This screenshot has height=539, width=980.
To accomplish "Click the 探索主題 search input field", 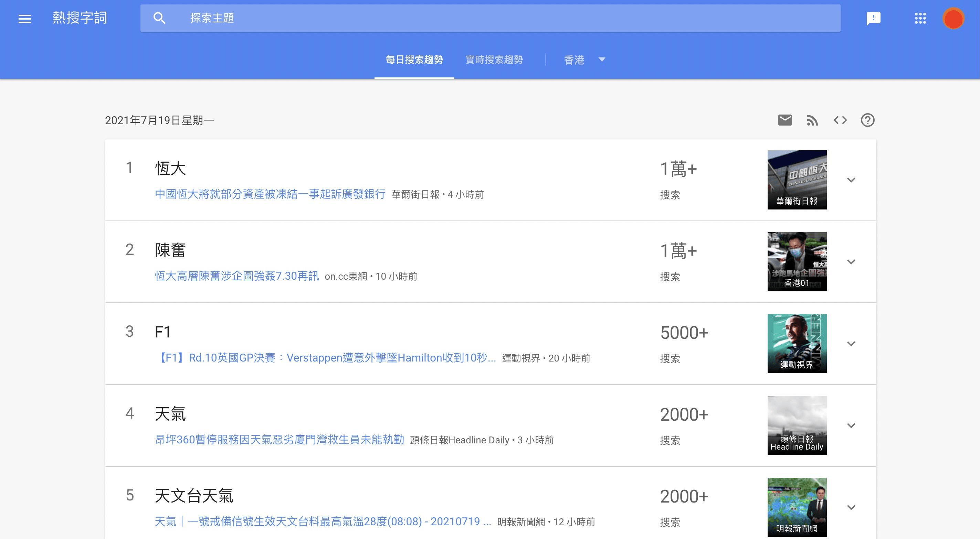I will (343, 18).
